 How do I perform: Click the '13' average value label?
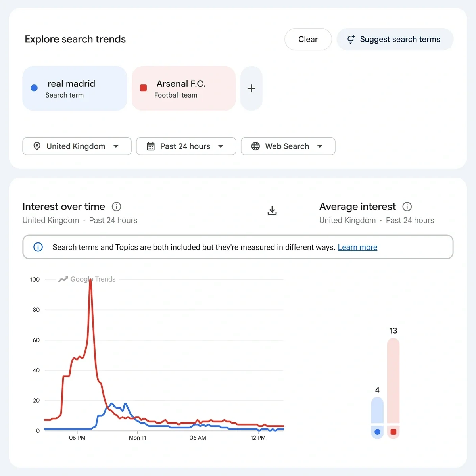click(393, 331)
